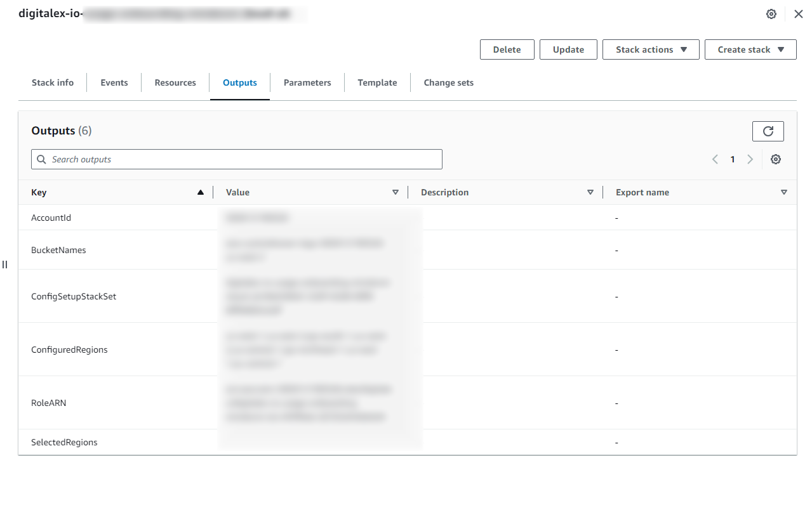Open table preferences gear icon
Image resolution: width=812 pixels, height=510 pixels.
[775, 159]
